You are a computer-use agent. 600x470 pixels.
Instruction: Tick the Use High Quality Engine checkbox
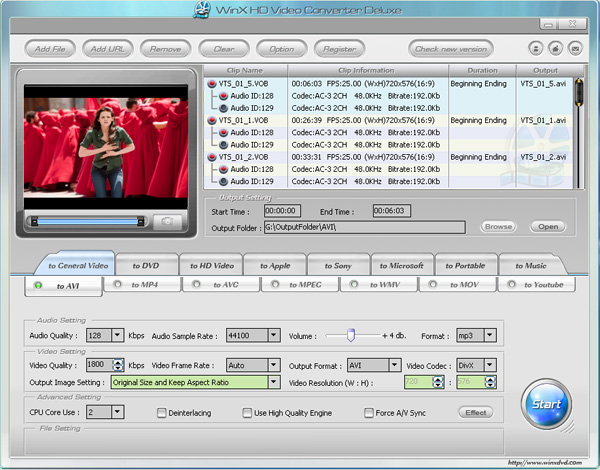pos(247,412)
